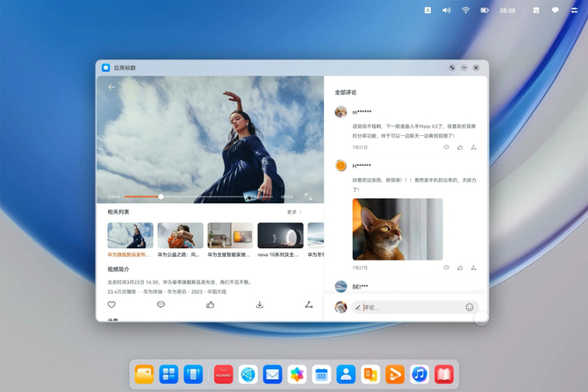This screenshot has height=392, width=588.
Task: Open comments via the speech bubble icon under description
Action: [161, 304]
